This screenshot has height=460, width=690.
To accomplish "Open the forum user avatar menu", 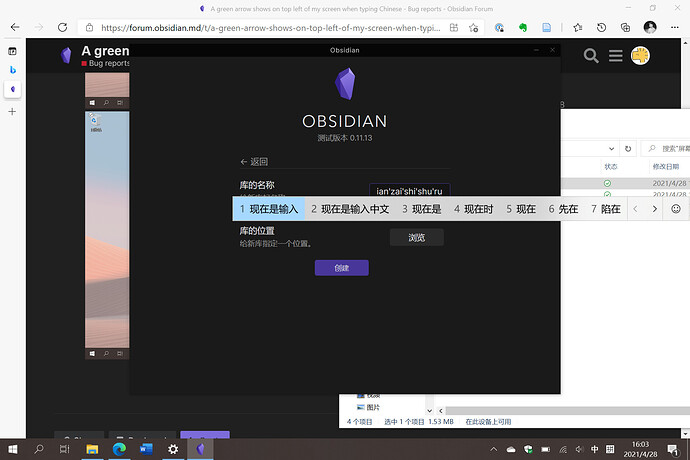I will pos(640,56).
